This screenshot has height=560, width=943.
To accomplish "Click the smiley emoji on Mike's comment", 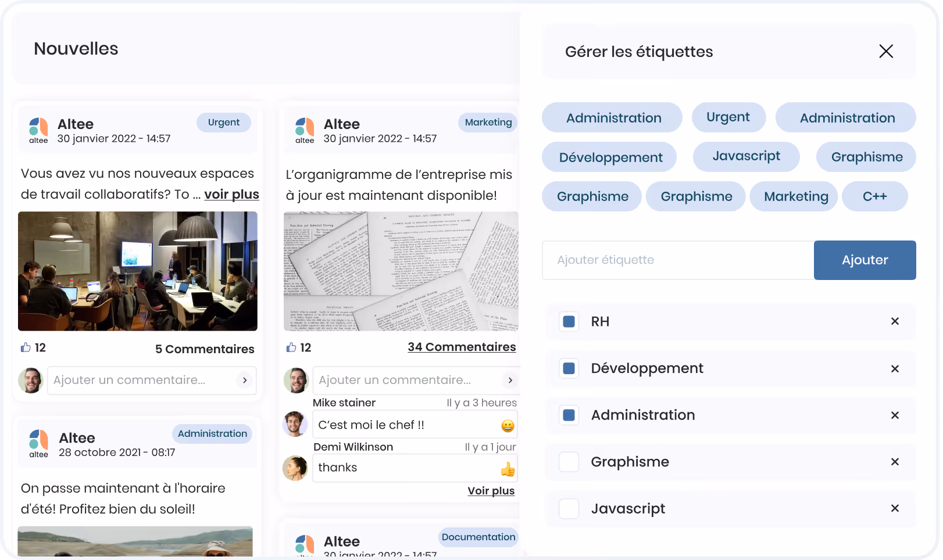I will 508,426.
